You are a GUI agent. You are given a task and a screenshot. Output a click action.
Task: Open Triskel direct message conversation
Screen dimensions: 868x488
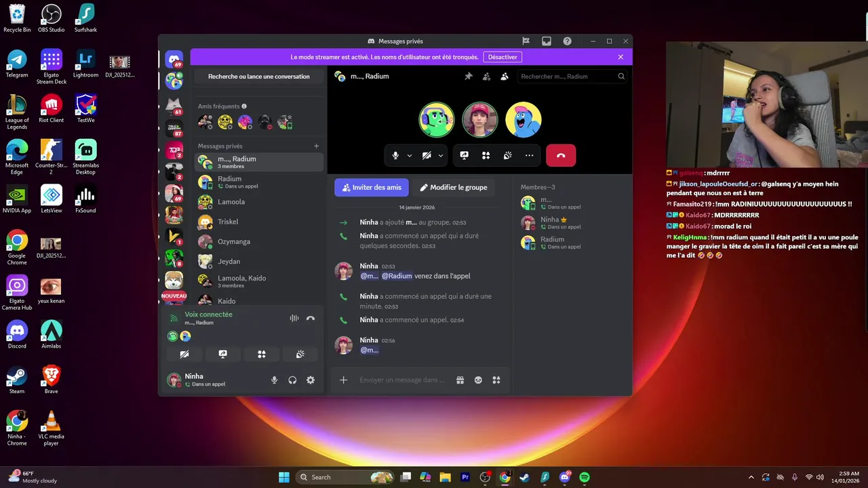259,222
